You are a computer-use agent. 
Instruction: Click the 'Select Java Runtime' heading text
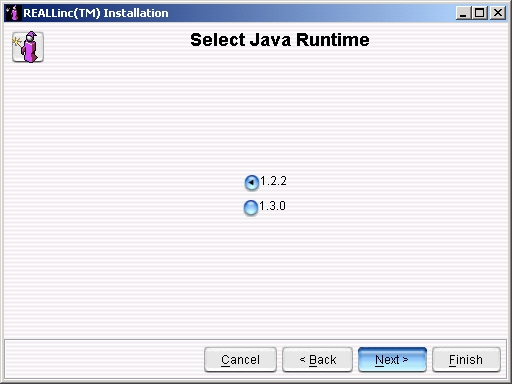point(280,40)
